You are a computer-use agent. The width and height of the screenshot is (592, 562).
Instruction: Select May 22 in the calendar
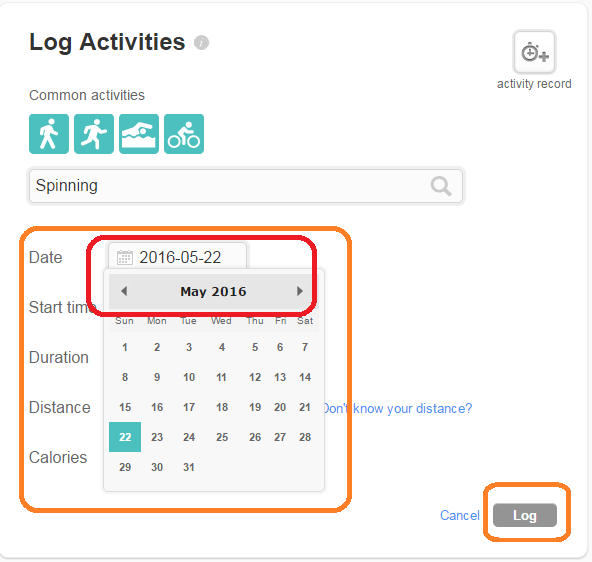tap(125, 437)
